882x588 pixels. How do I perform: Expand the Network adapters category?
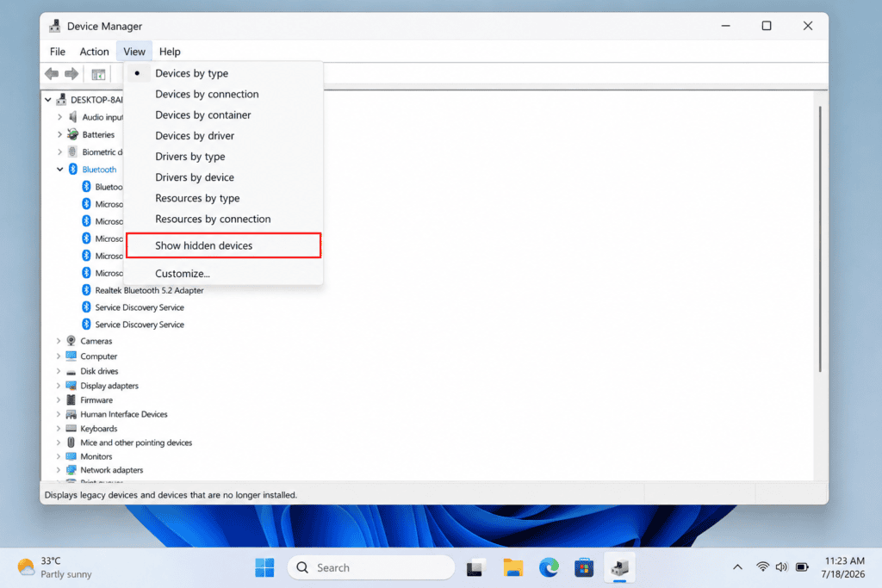[59, 470]
